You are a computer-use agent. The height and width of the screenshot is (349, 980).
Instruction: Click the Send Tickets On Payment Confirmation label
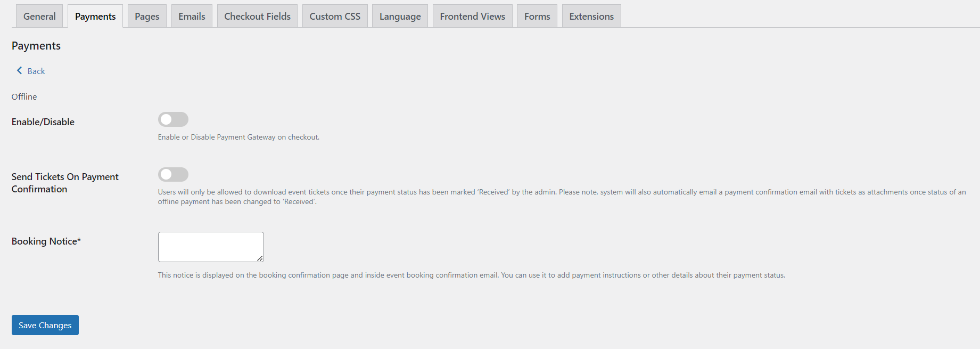point(65,183)
